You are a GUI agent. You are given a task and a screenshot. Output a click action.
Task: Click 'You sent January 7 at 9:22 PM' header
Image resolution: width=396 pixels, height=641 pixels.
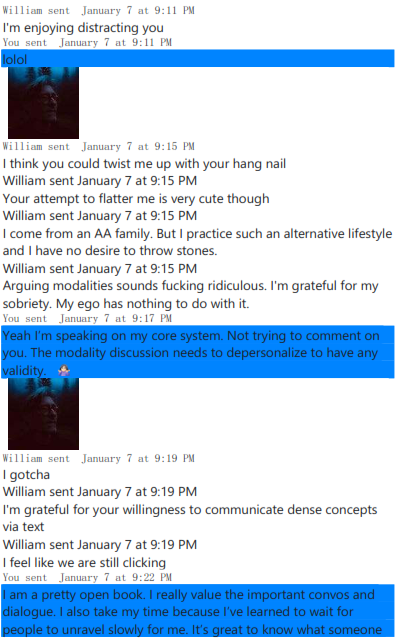coord(87,577)
